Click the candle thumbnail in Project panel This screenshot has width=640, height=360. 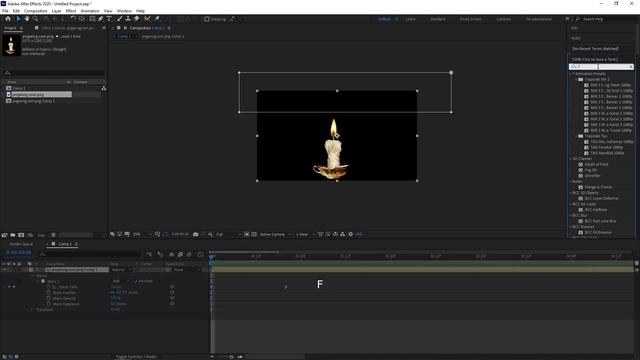11,45
